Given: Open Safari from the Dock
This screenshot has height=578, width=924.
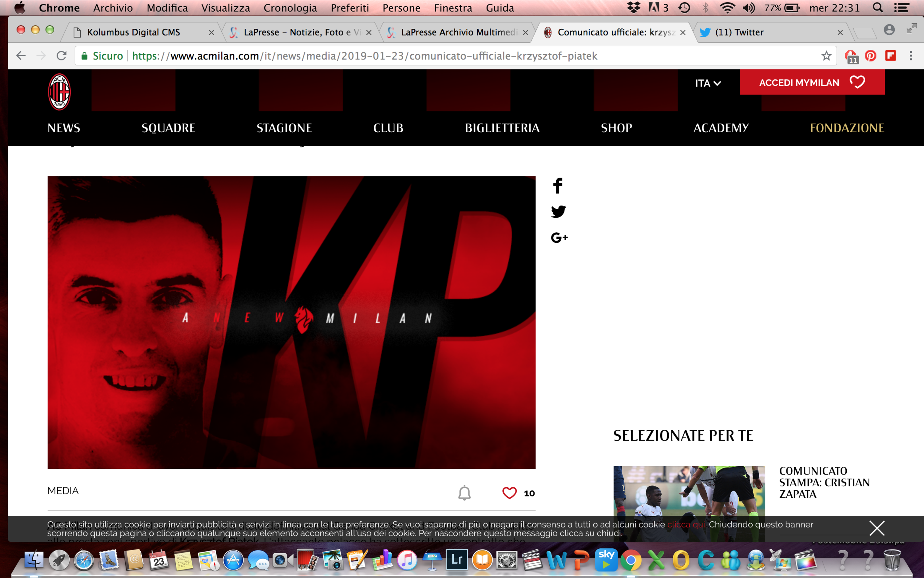Looking at the screenshot, I should coord(84,560).
